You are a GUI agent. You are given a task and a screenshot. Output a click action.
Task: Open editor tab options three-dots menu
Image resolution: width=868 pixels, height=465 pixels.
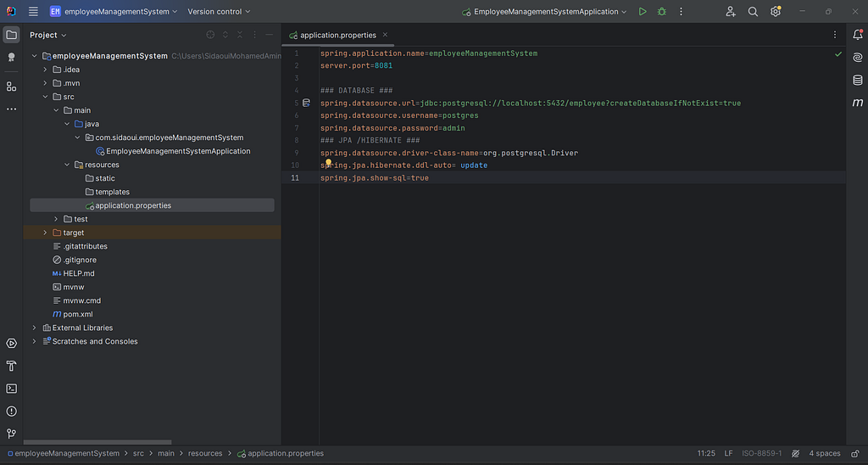835,35
